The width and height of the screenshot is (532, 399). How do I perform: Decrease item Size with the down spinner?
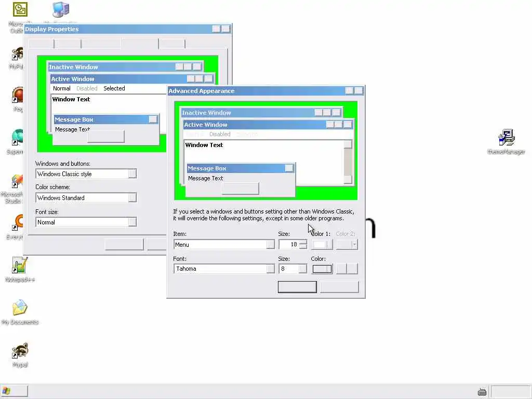point(303,247)
